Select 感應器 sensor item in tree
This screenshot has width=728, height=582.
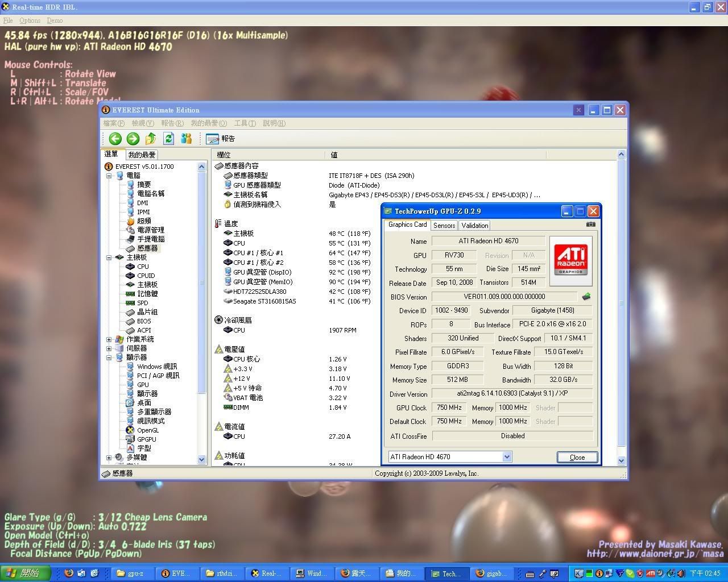click(x=147, y=248)
